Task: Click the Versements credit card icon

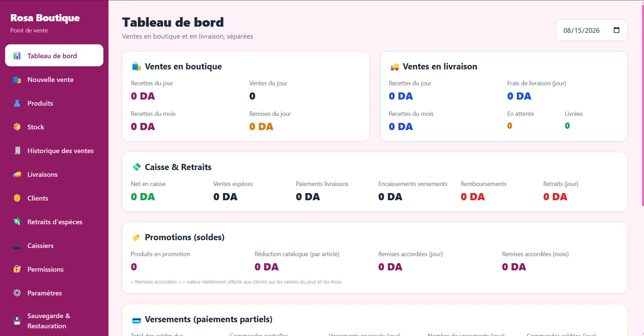Action: pos(136,320)
